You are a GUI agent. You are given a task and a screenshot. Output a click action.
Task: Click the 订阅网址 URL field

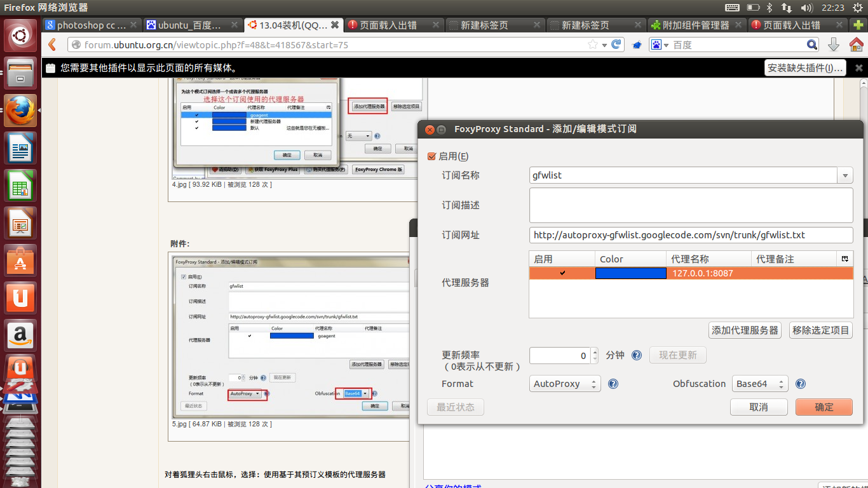click(691, 235)
